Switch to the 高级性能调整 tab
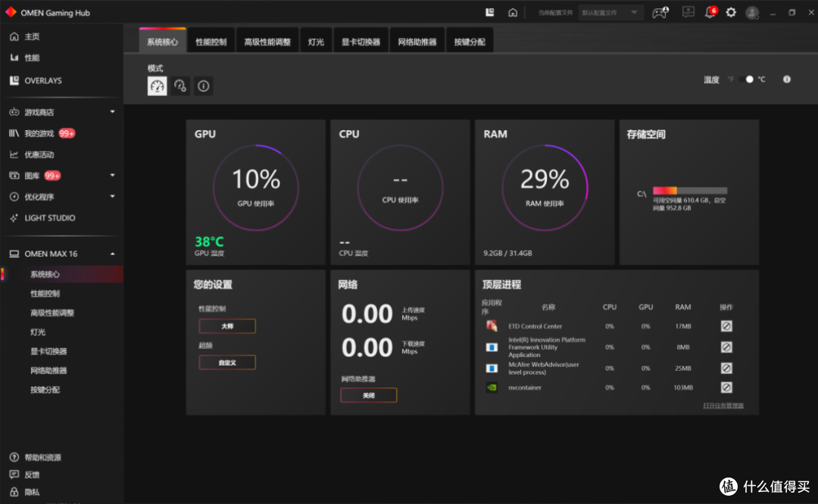This screenshot has width=818, height=504. (267, 41)
